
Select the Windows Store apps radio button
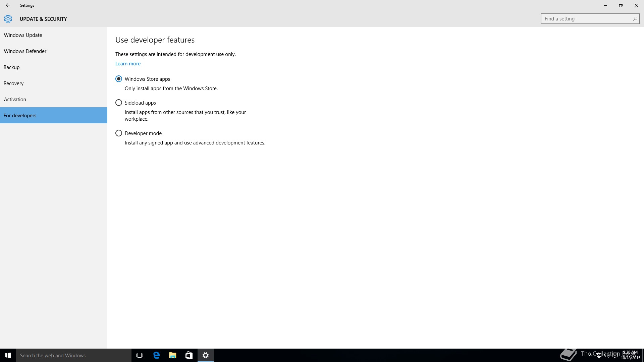[x=119, y=79]
